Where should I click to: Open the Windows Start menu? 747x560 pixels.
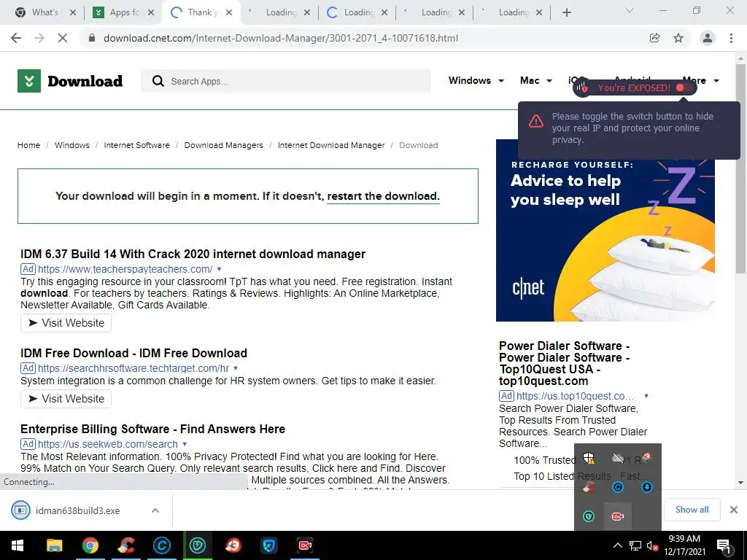[18, 545]
